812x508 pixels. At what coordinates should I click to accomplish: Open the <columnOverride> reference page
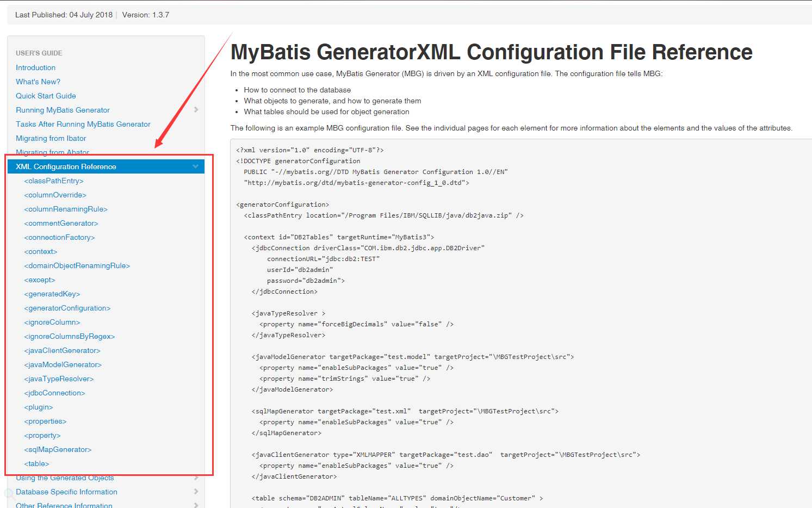tap(55, 195)
